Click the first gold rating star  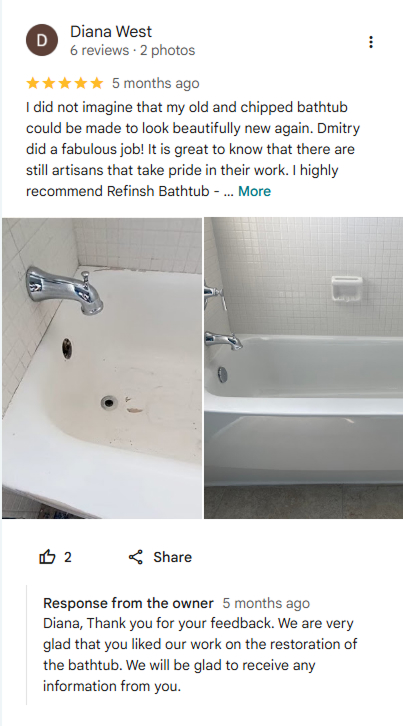click(32, 83)
